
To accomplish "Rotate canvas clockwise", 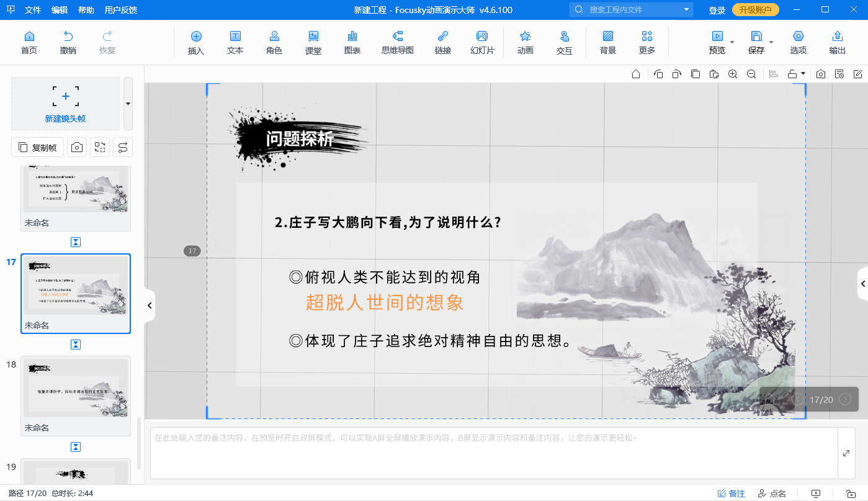I will [677, 74].
